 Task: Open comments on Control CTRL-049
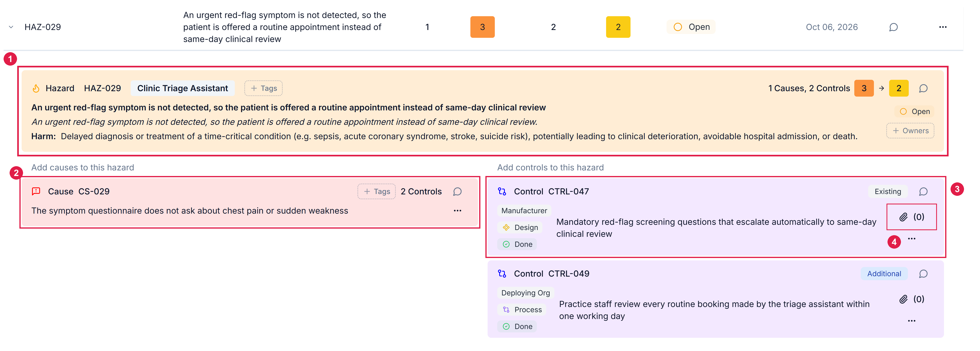pyautogui.click(x=923, y=274)
